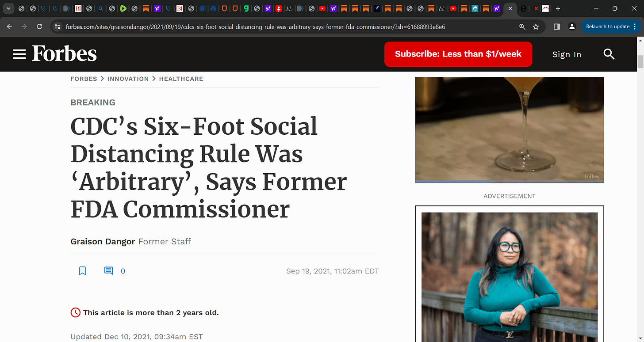Click the Sep 19, 2021 publish date
Viewport: 644px width, 342px height.
[333, 271]
